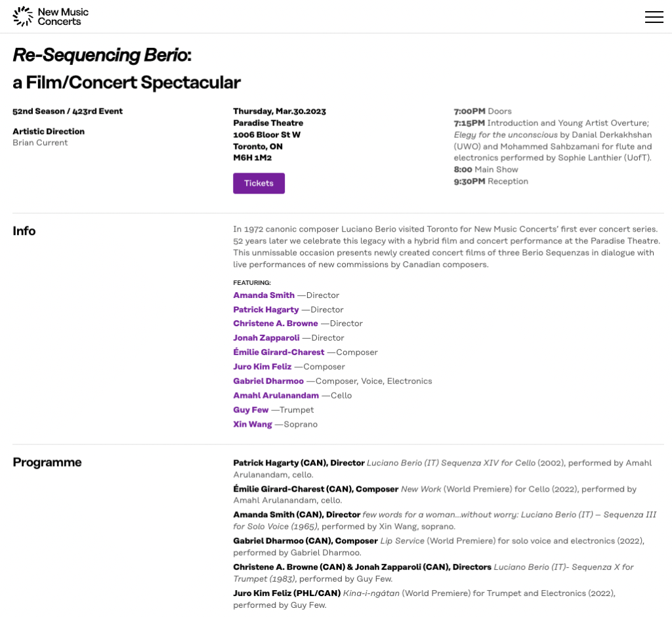Image resolution: width=672 pixels, height=617 pixels.
Task: Click the New Music Concerts wordmark text
Action: tap(63, 16)
